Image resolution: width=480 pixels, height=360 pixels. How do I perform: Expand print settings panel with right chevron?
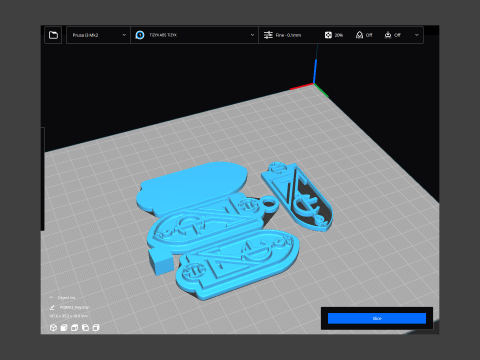pos(417,35)
